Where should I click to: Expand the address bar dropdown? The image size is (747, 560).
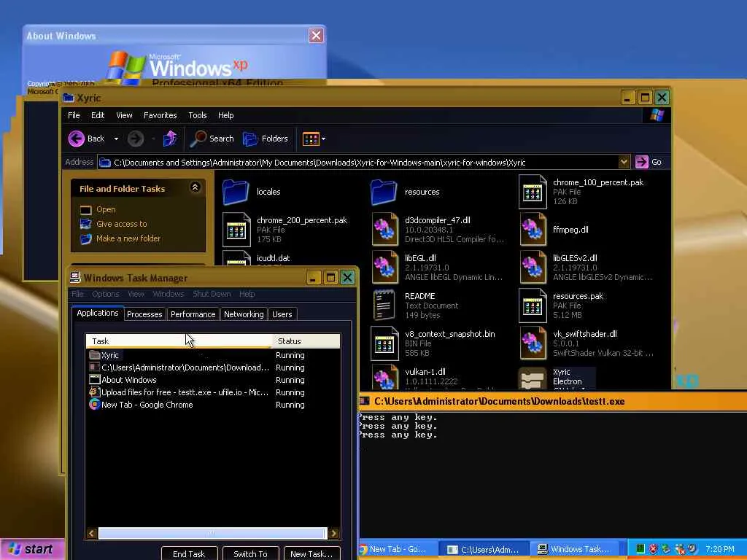click(x=624, y=162)
